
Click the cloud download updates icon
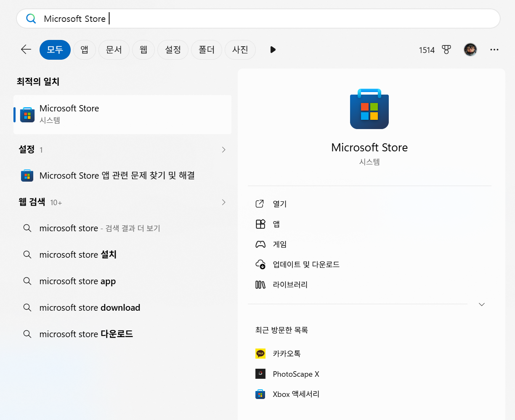[x=260, y=264]
